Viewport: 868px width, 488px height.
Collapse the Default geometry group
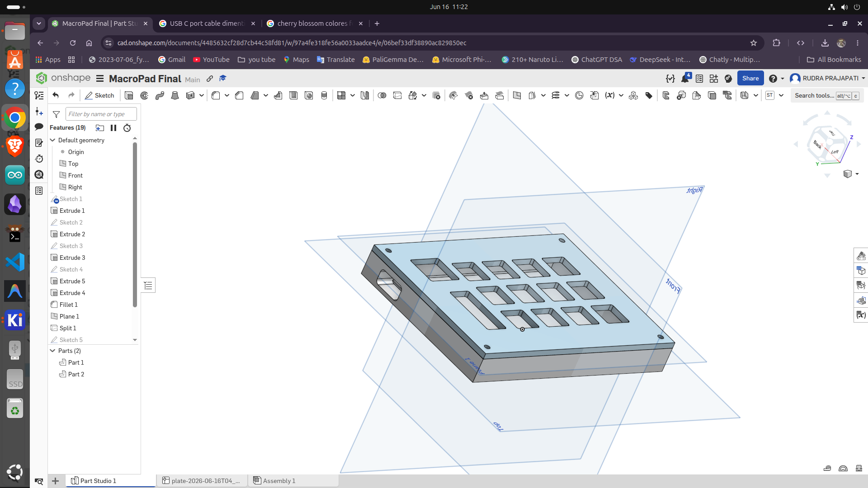(x=53, y=140)
